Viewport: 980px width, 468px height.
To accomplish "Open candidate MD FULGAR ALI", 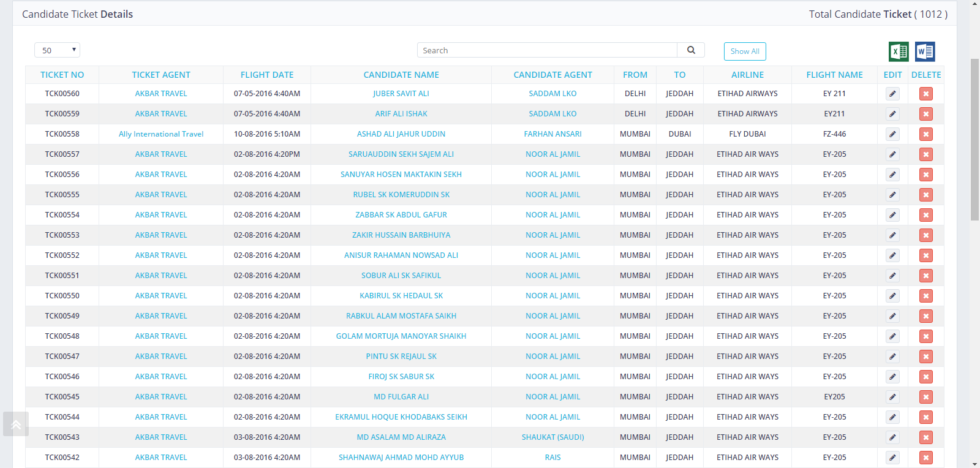I will click(401, 397).
